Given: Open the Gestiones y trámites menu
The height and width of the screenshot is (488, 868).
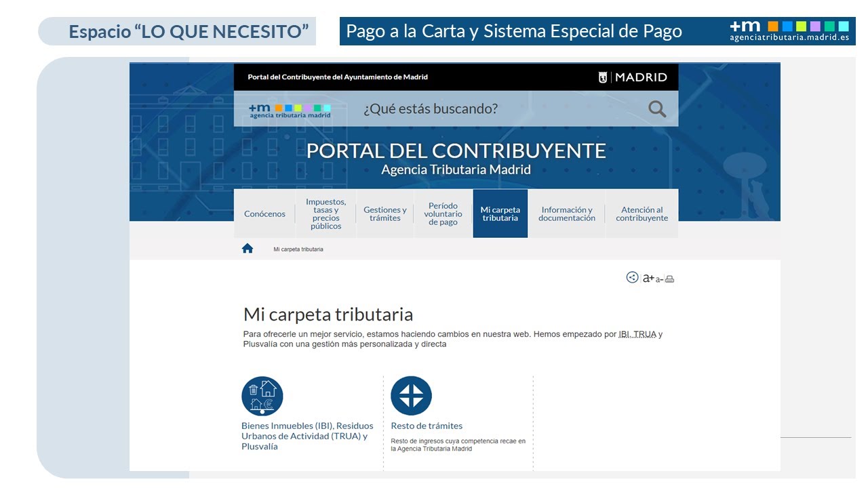Looking at the screenshot, I should pyautogui.click(x=385, y=214).
